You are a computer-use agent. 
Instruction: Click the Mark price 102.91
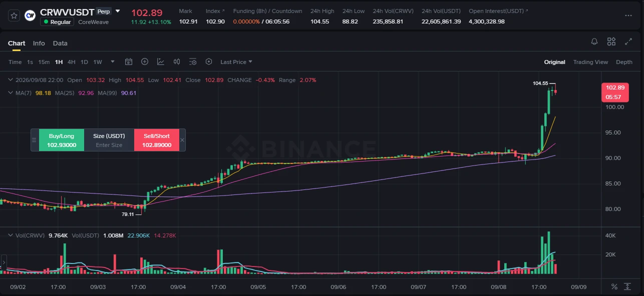pos(188,21)
